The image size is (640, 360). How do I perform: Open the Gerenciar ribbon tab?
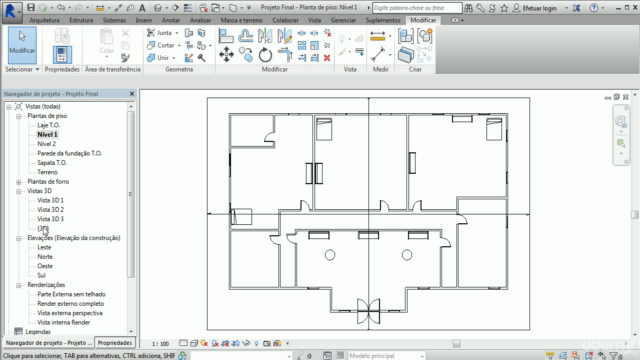[343, 20]
